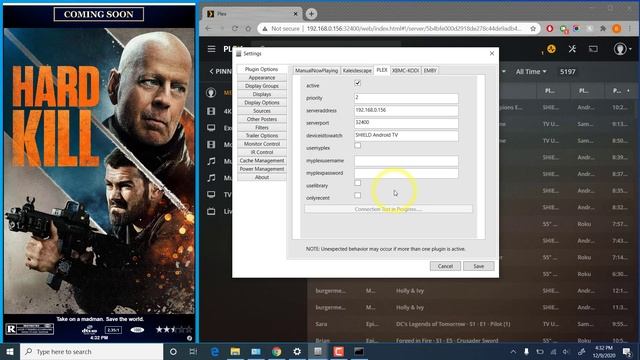Screen dimensions: 640x360
Task: Click the browser address bar URL
Action: 413,29
